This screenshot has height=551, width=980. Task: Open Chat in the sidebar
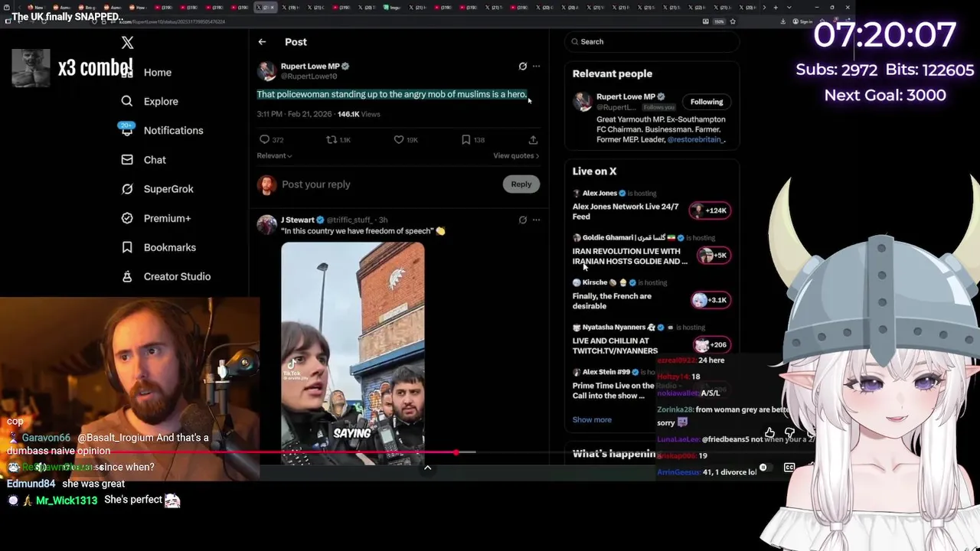point(143,160)
